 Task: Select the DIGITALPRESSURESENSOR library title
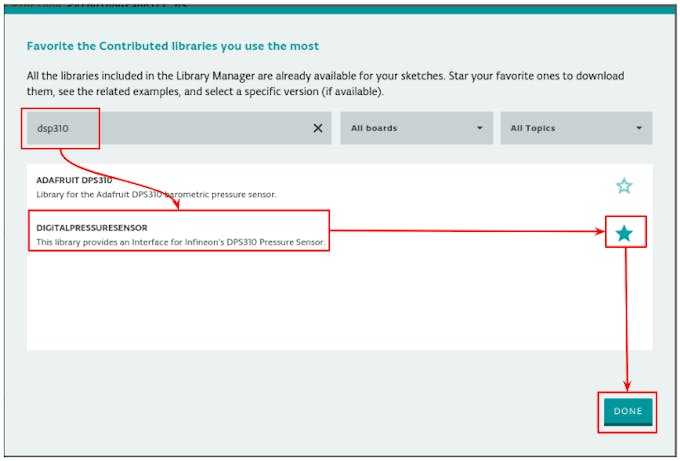[91, 228]
